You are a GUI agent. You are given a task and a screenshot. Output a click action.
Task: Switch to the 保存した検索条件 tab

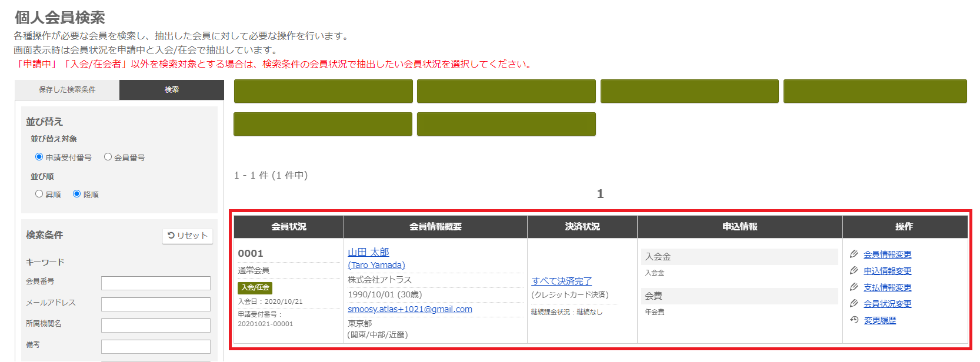pyautogui.click(x=67, y=90)
